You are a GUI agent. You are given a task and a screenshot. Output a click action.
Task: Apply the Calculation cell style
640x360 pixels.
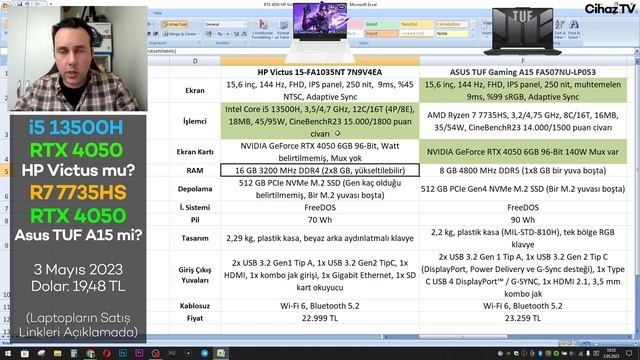[x=451, y=24]
